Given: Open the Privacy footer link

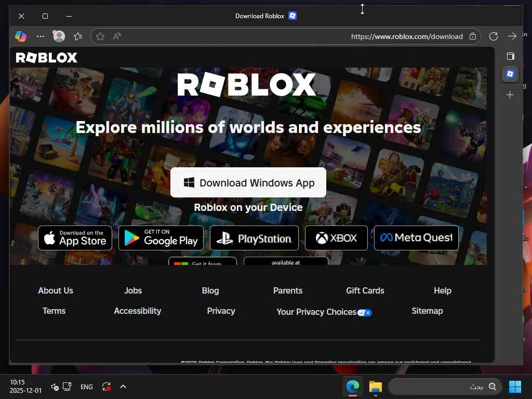Looking at the screenshot, I should [x=221, y=311].
